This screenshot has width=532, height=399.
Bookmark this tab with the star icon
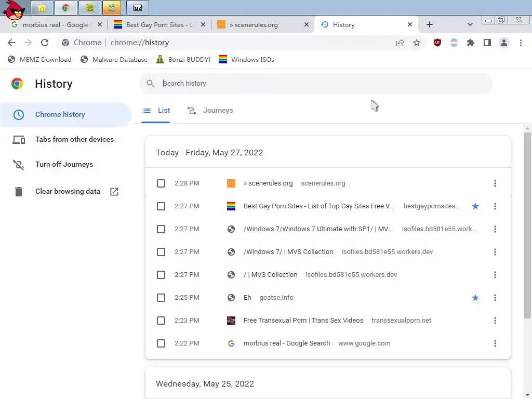pos(417,43)
